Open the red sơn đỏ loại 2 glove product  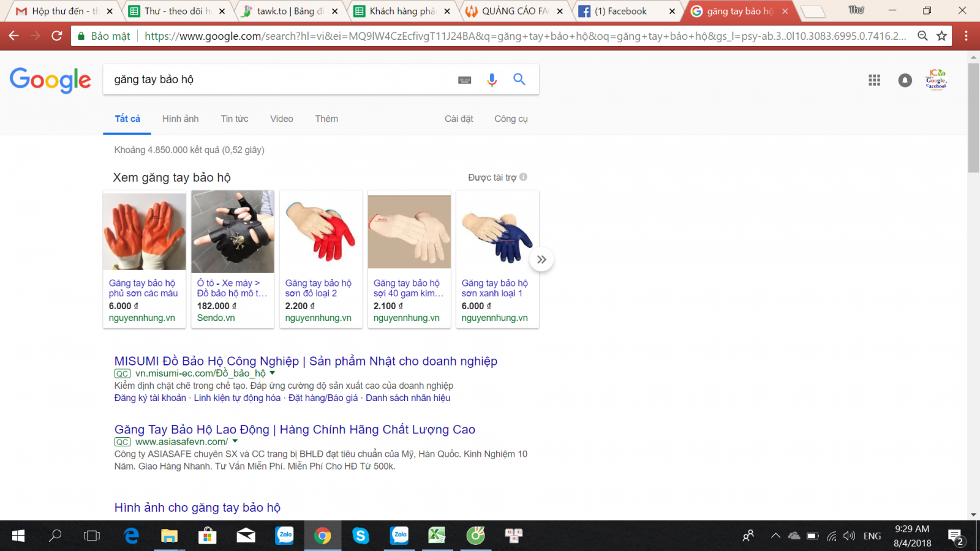(320, 260)
